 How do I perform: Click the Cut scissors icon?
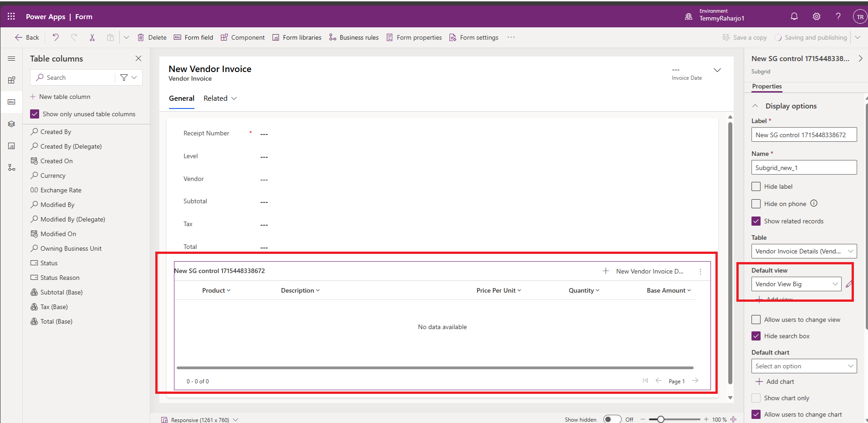pyautogui.click(x=92, y=37)
